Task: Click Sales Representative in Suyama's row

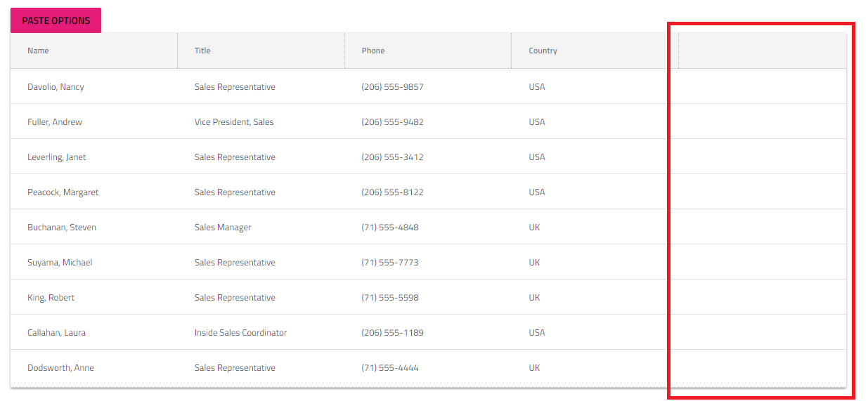Action: (x=235, y=263)
